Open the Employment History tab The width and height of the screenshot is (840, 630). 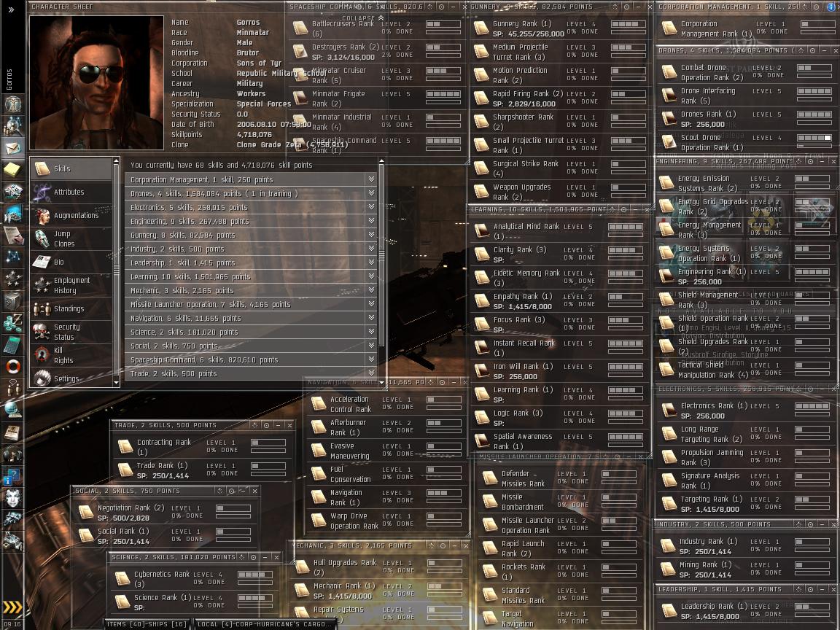[x=71, y=285]
